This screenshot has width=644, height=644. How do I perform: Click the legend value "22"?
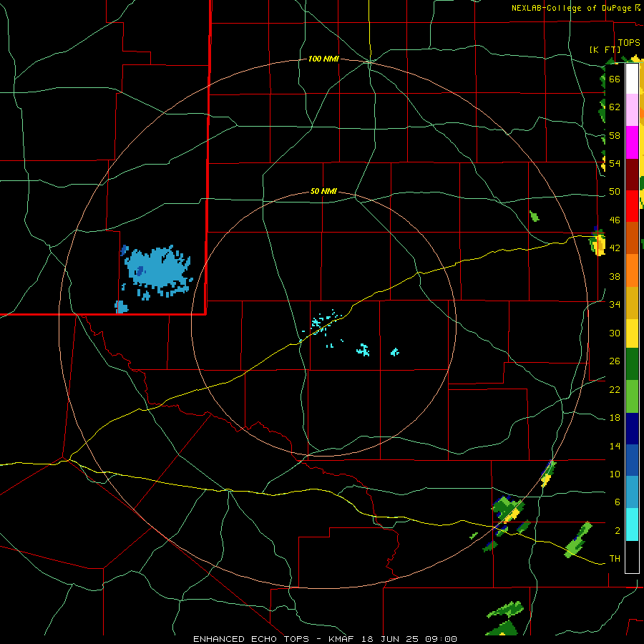point(615,389)
